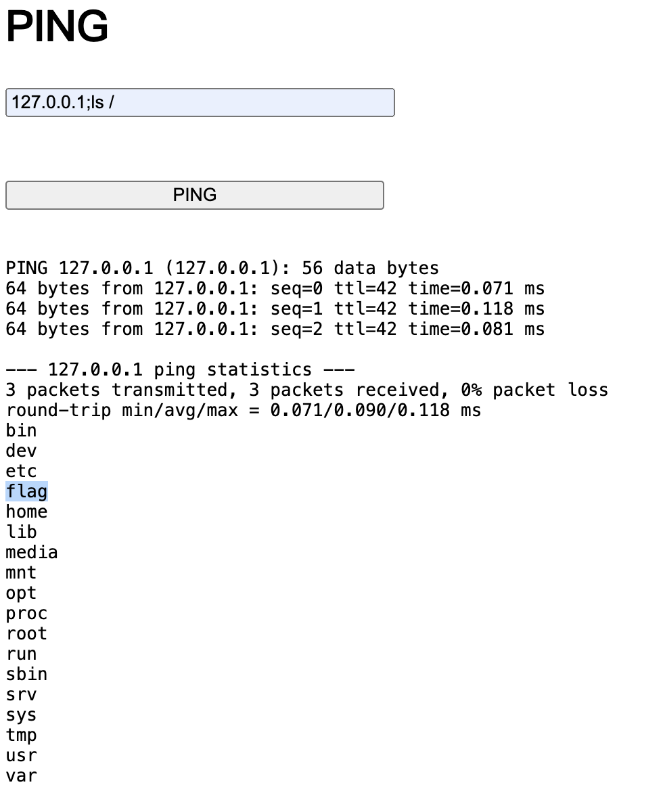Viewport: 663px width, 812px height.
Task: Click the highlighted flag directory entry
Action: (27, 491)
